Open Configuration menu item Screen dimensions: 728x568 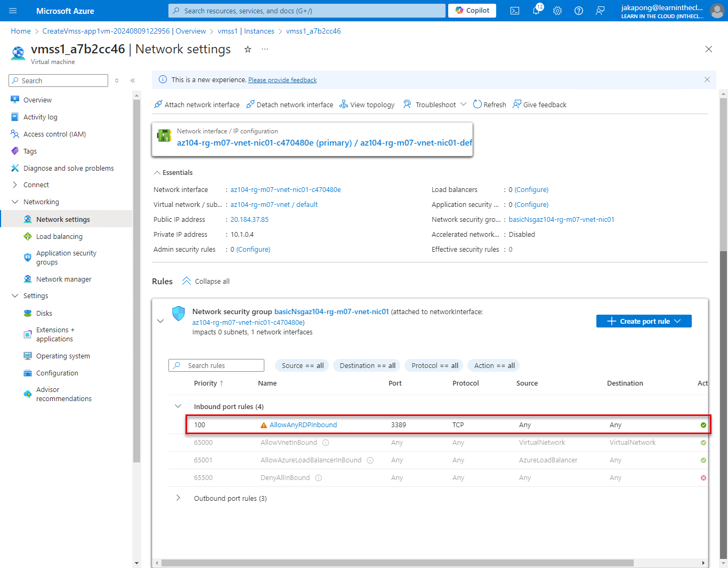[57, 373]
